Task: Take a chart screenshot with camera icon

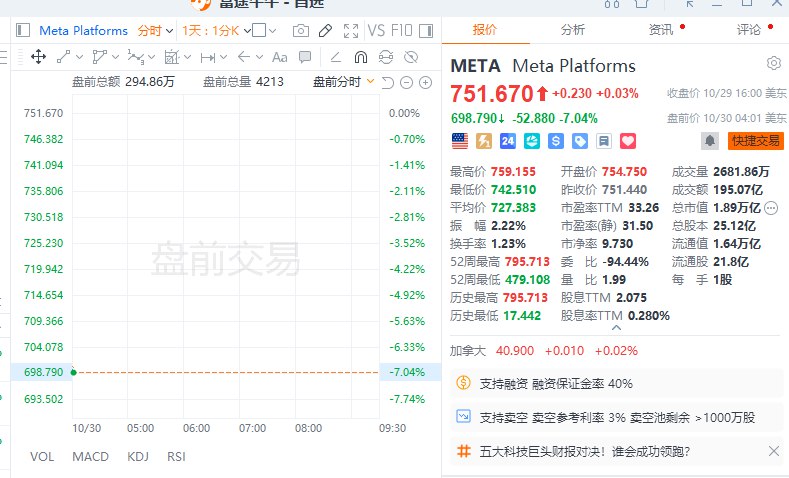Action: point(301,31)
